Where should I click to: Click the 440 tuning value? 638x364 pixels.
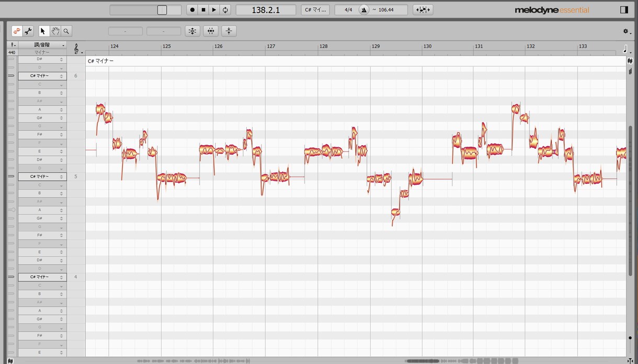tap(12, 52)
